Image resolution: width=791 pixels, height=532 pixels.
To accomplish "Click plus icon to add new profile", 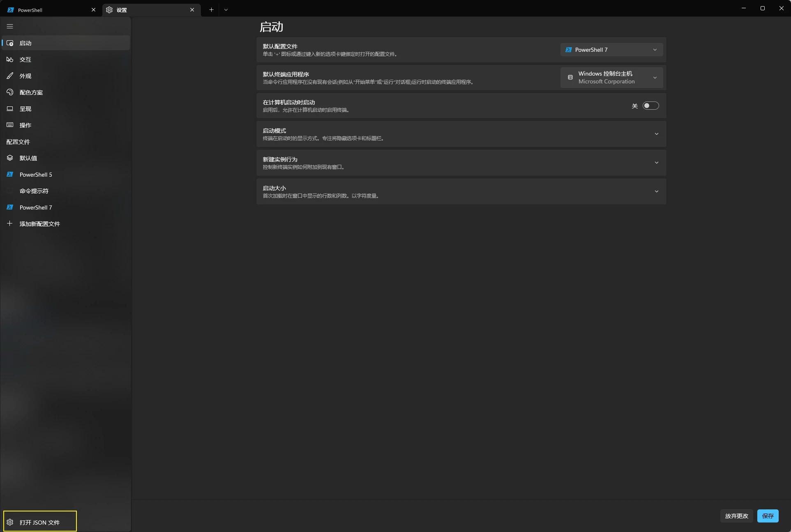I will pyautogui.click(x=10, y=223).
